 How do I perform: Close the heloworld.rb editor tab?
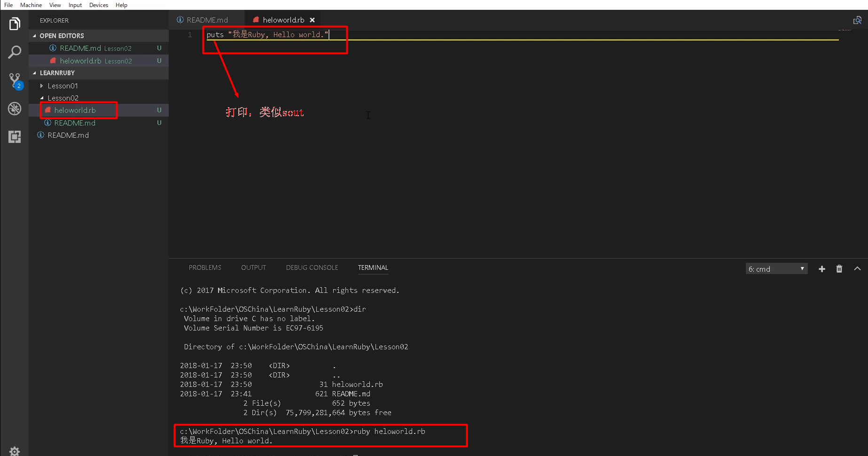[312, 20]
